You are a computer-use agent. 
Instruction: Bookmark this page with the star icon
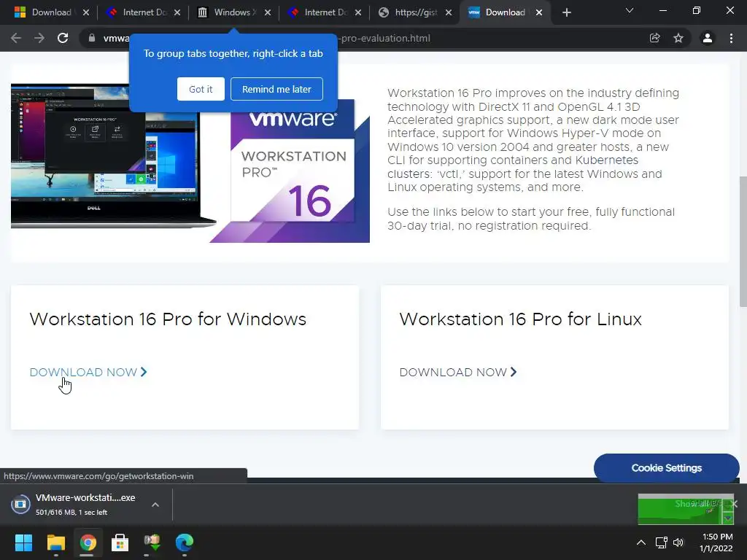(x=678, y=38)
